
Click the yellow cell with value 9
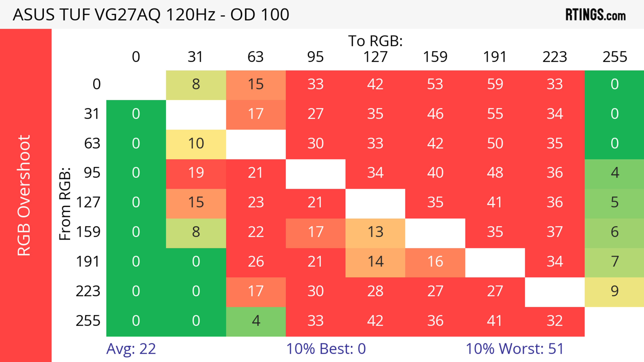pos(614,291)
